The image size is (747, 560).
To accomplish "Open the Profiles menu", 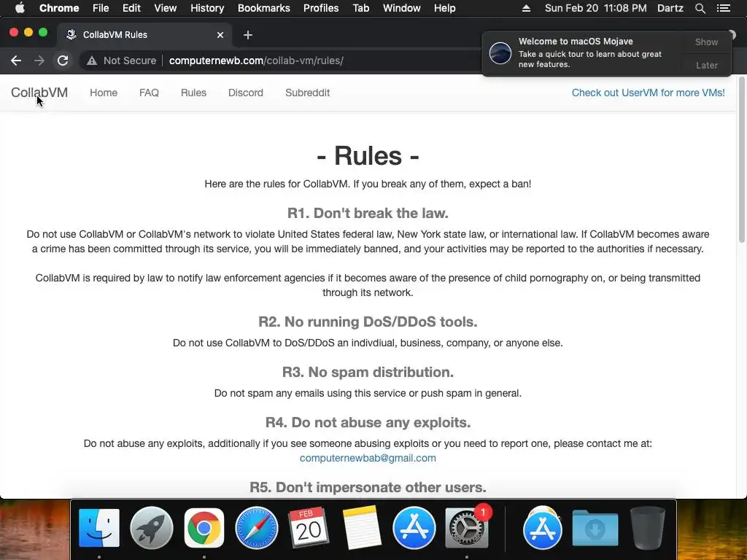I will pos(321,8).
